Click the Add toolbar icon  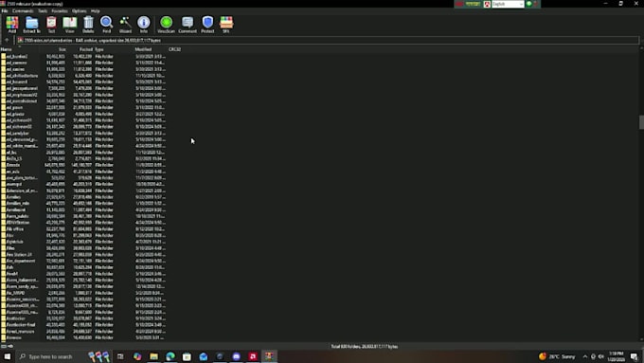[x=12, y=25]
